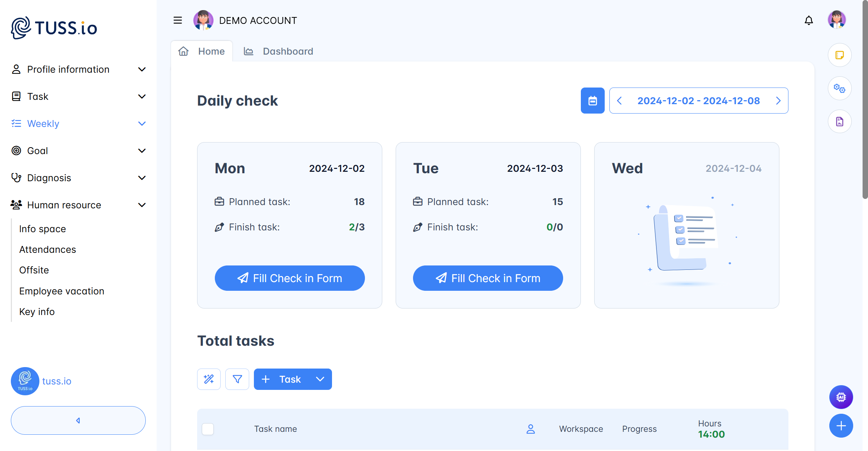This screenshot has height=451, width=868.
Task: Open the tuss.io workspace link
Action: (56, 381)
